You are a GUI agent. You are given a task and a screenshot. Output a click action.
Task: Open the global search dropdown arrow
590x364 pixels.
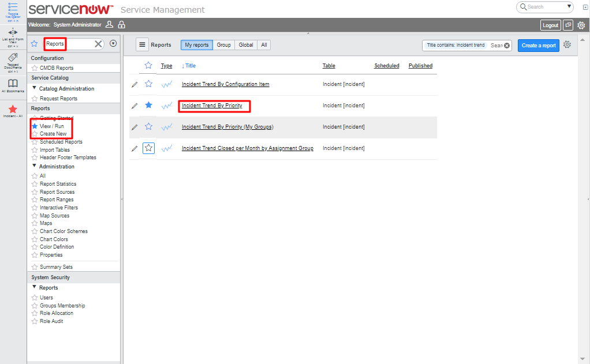pyautogui.click(x=570, y=7)
